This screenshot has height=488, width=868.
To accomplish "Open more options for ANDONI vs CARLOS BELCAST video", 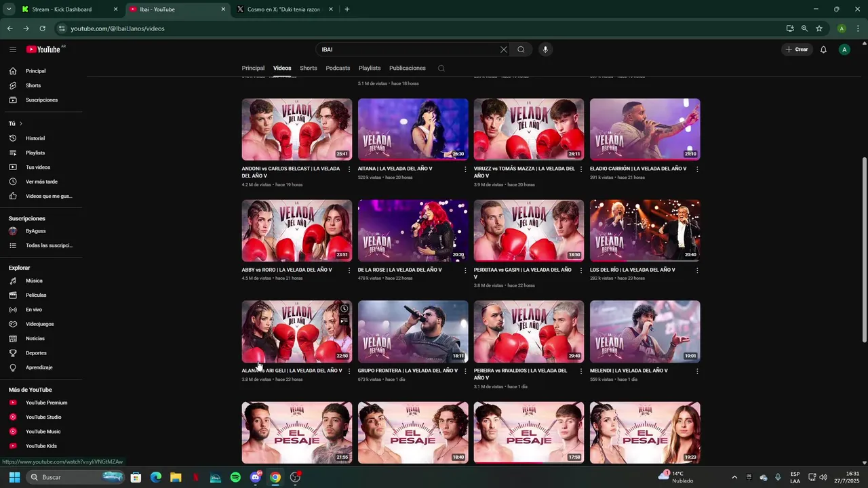I will tap(349, 169).
